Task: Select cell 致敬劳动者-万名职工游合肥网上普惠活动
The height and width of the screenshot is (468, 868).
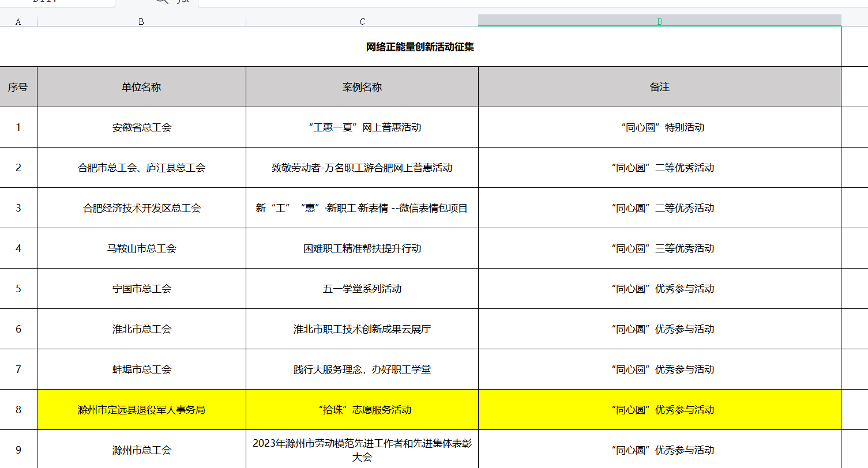Action: tap(362, 168)
